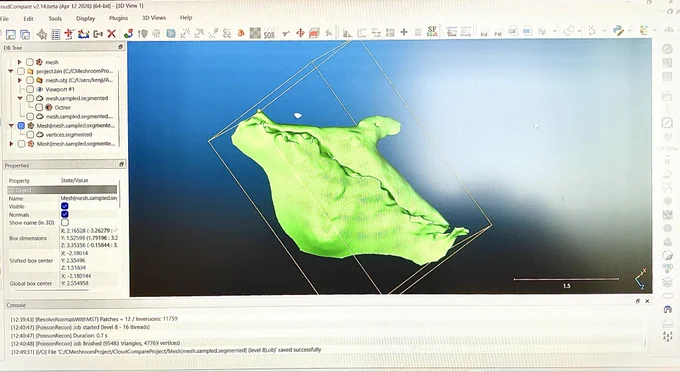Image resolution: width=680 pixels, height=372 pixels.
Task: Click the Save toolbar icon
Action: tap(11, 34)
